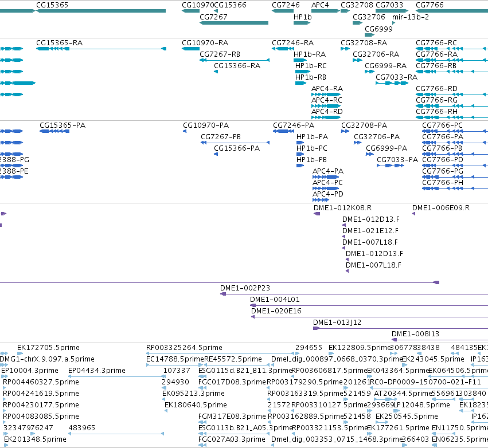Image resolution: width=488 pixels, height=448 pixels.
Task: Select the CG32706-PA protein label
Action: click(x=377, y=137)
